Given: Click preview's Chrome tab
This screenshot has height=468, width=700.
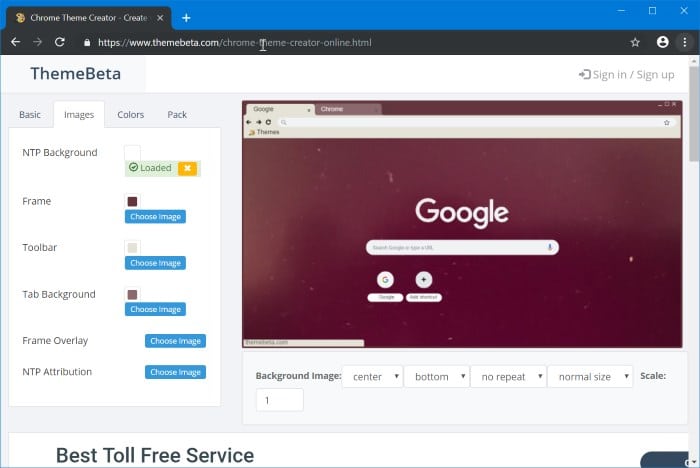Looking at the screenshot, I should (x=348, y=109).
